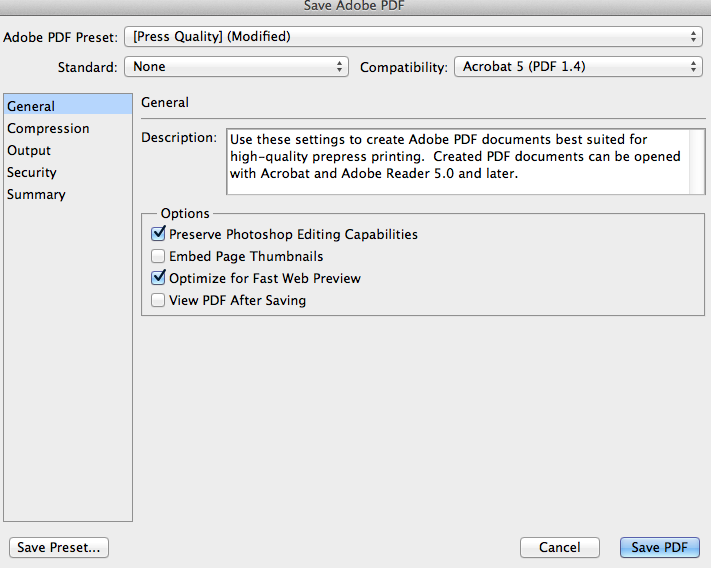Open the Standard dropdown showing None

click(x=236, y=67)
